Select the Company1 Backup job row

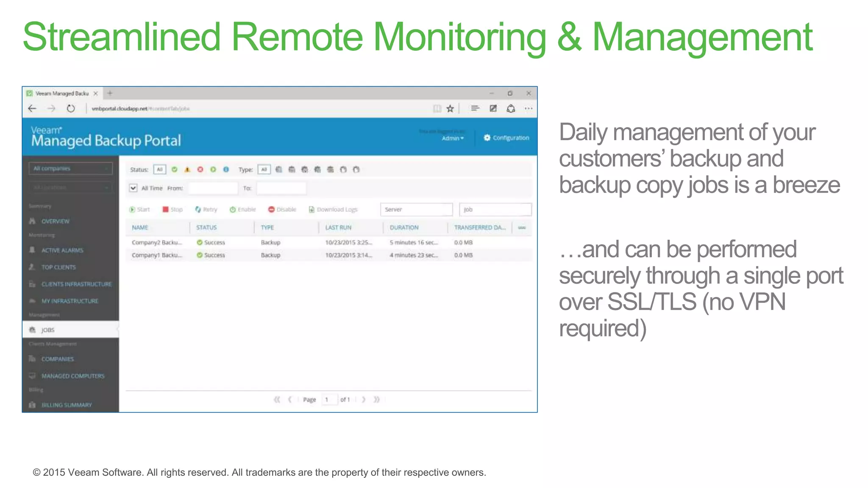(328, 255)
